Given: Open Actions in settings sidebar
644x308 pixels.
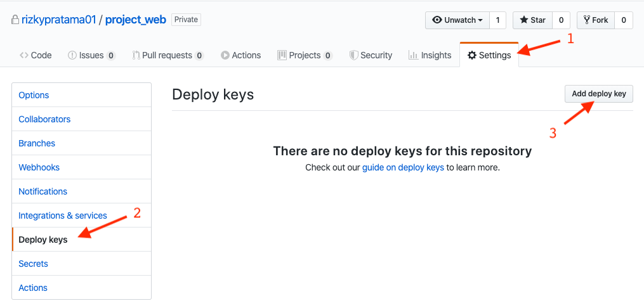Looking at the screenshot, I should click(81, 288).
